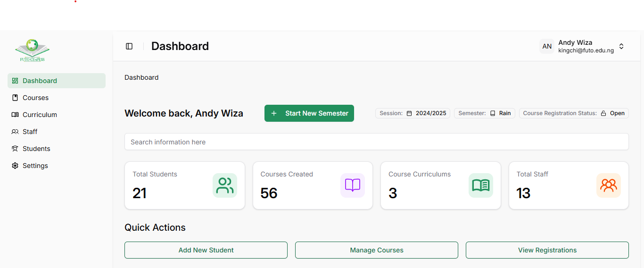Click the calendar icon beside Session 2024/2025
This screenshot has width=644, height=268.
click(x=409, y=113)
